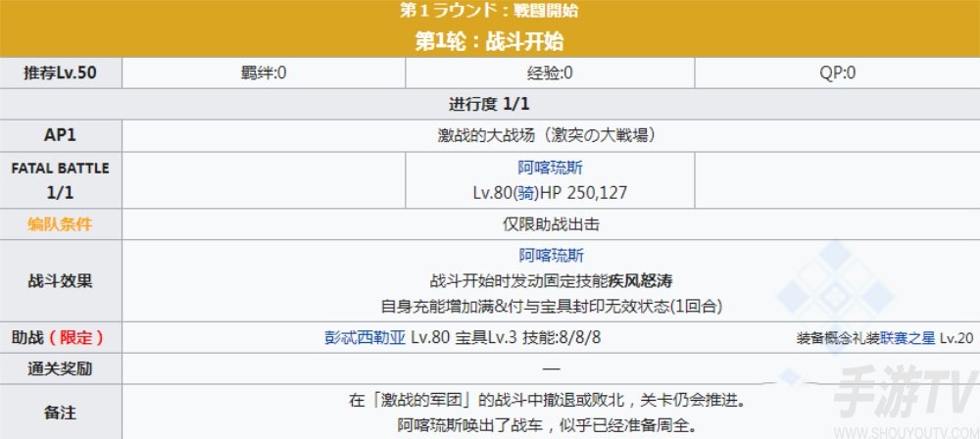Image resolution: width=980 pixels, height=439 pixels.
Task: Click the 编队条件 orange label
Action: [x=60, y=223]
